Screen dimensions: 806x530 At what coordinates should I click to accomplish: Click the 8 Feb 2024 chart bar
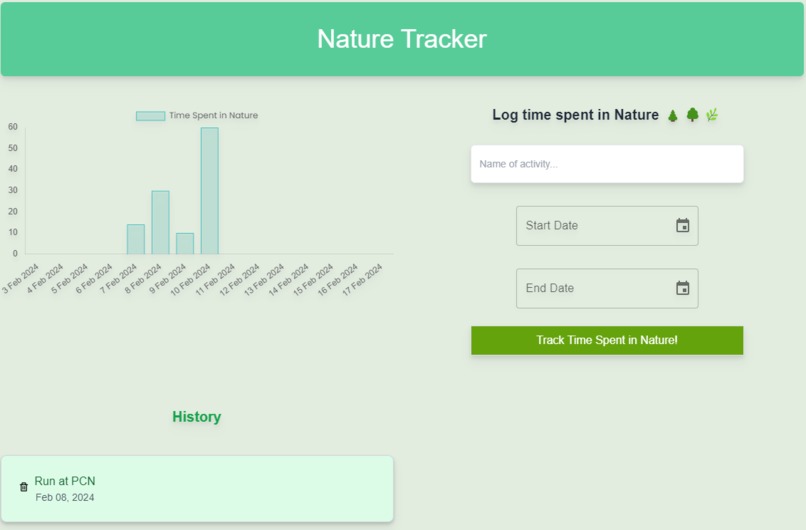(160, 222)
